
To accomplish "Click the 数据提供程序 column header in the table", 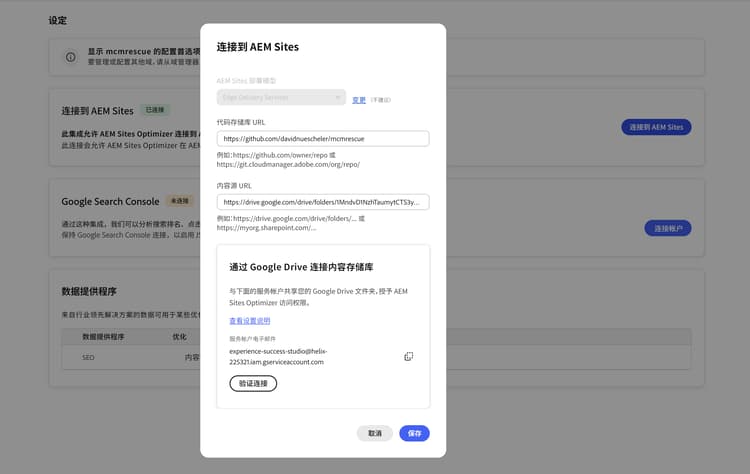I will [103, 337].
